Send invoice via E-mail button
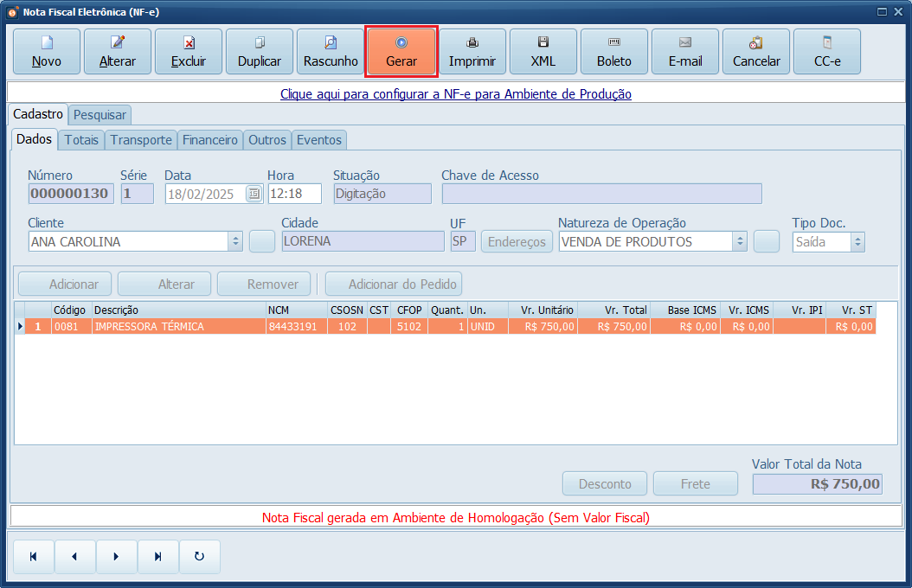912x588 pixels. pos(685,51)
